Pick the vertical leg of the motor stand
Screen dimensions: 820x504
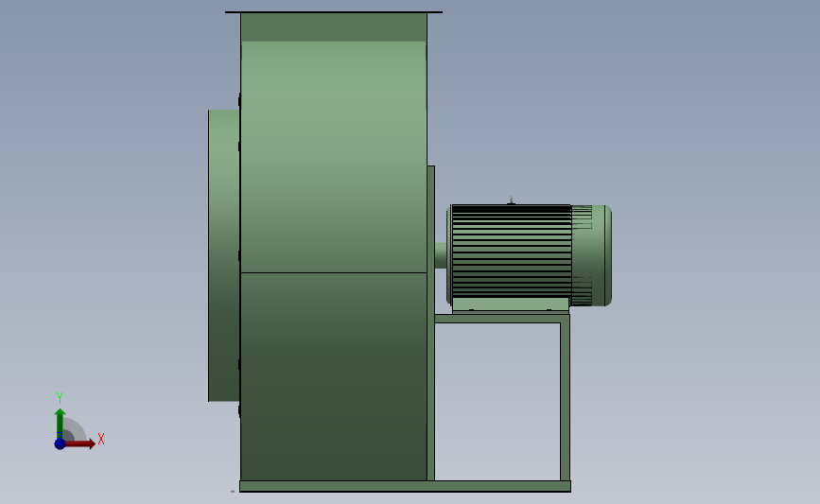(x=565, y=402)
